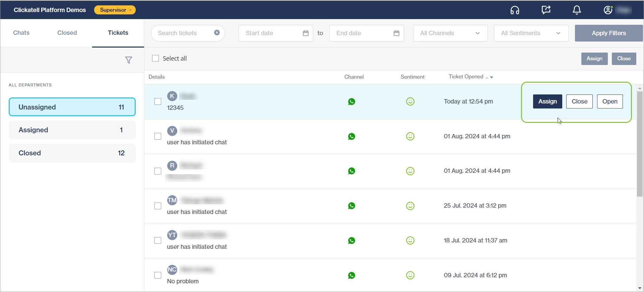Open the chat share icon in header
644x292 pixels.
(546, 10)
